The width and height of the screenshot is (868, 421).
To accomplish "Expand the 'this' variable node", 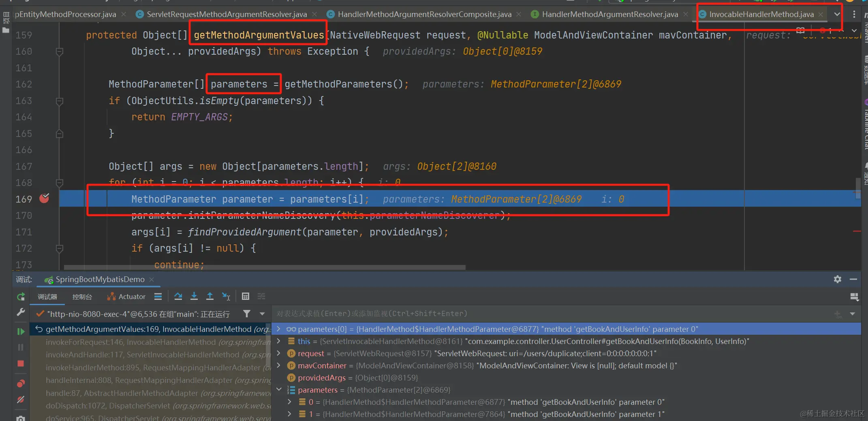I will 278,341.
